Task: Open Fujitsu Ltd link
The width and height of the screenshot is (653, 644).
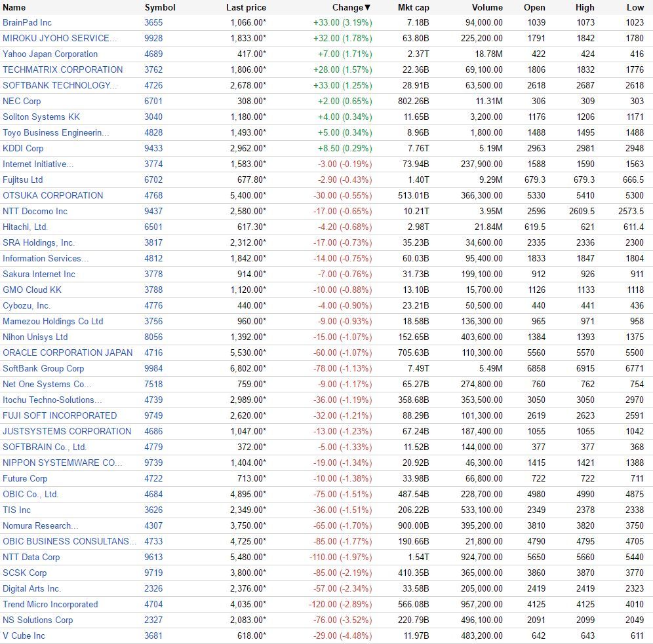Action: coord(22,180)
